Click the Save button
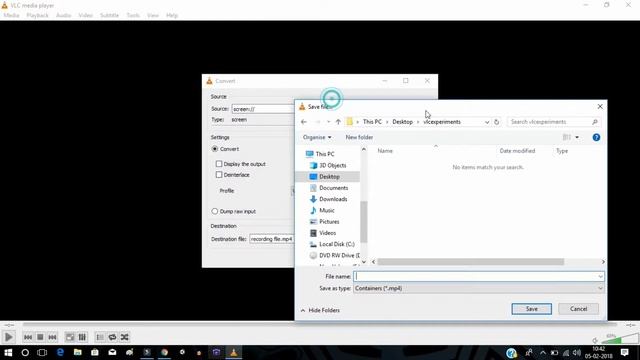This screenshot has width=640, height=360. coord(531,309)
